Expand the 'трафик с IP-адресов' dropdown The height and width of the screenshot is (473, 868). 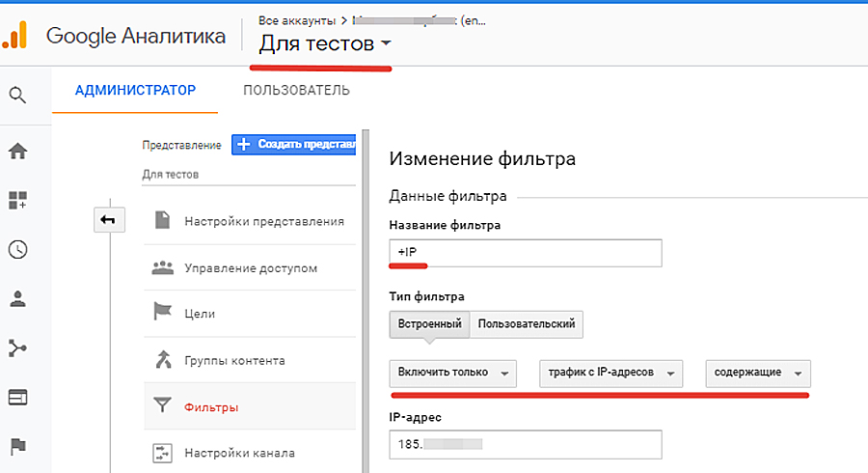610,373
